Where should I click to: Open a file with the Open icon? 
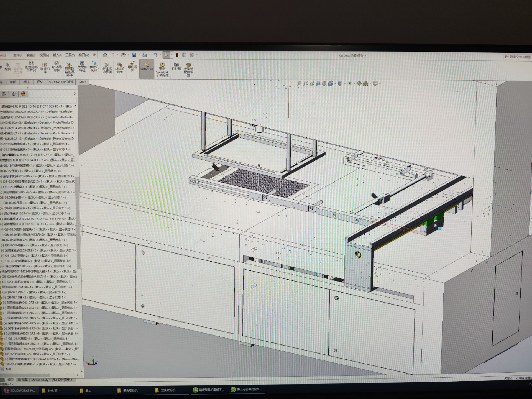(123, 55)
